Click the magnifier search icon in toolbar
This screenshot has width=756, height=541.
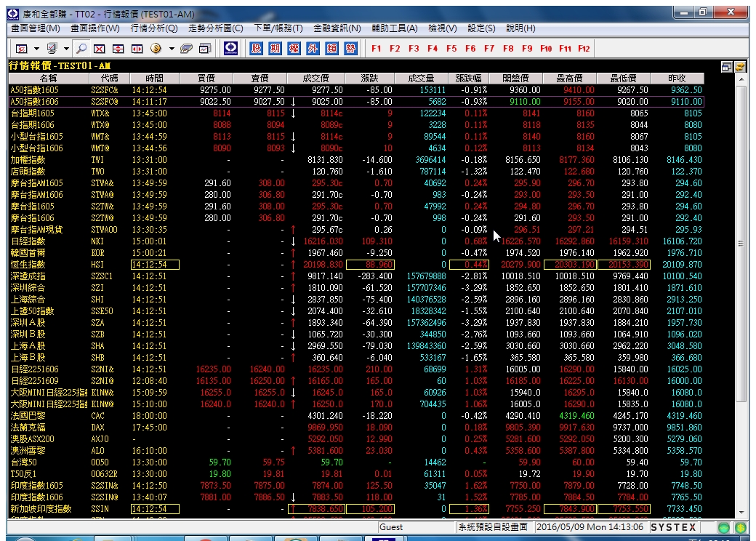(x=81, y=48)
